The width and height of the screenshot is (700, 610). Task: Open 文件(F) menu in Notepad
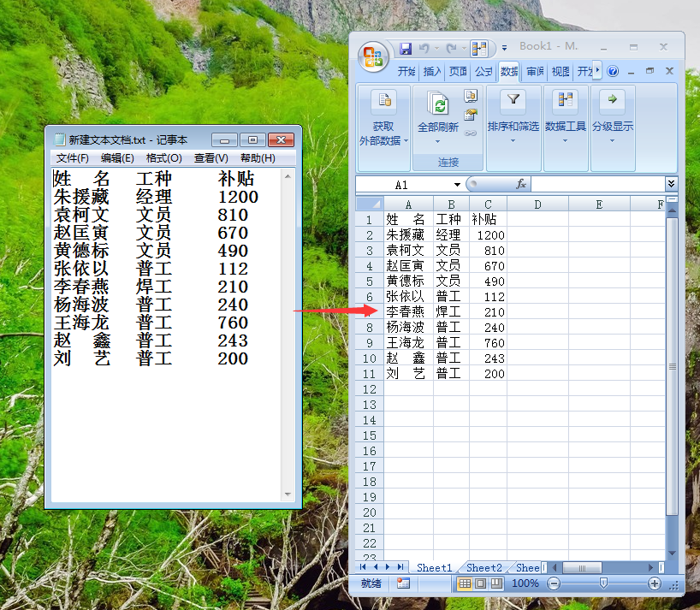tap(73, 158)
